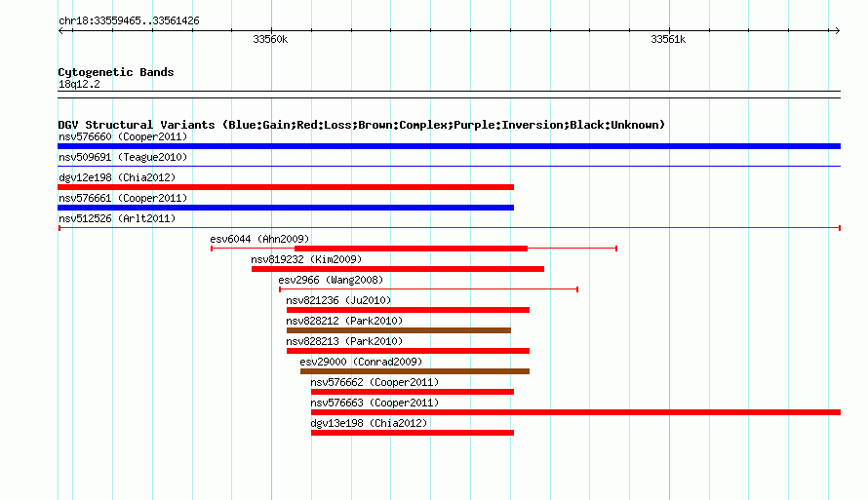
Task: Click the 33561k ruler mark
Action: [668, 39]
